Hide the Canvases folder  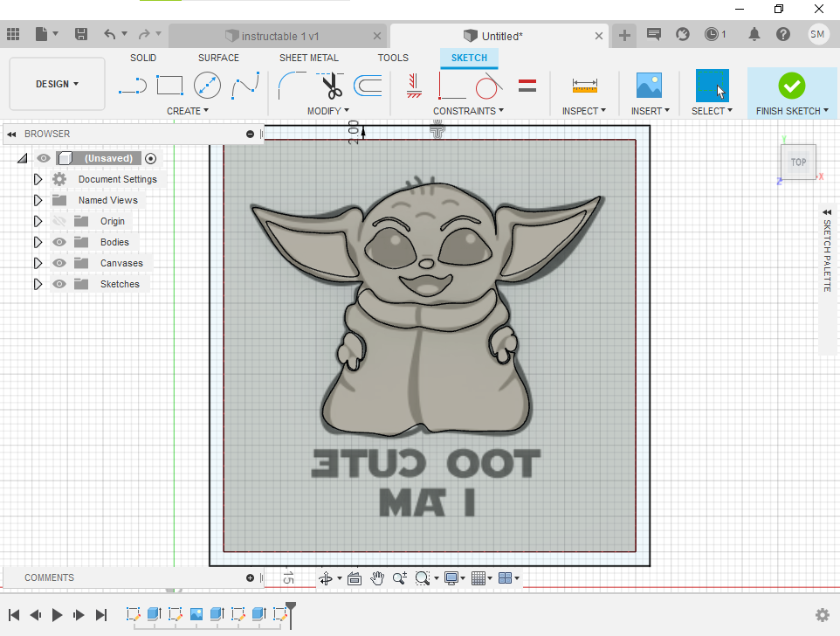pyautogui.click(x=59, y=263)
